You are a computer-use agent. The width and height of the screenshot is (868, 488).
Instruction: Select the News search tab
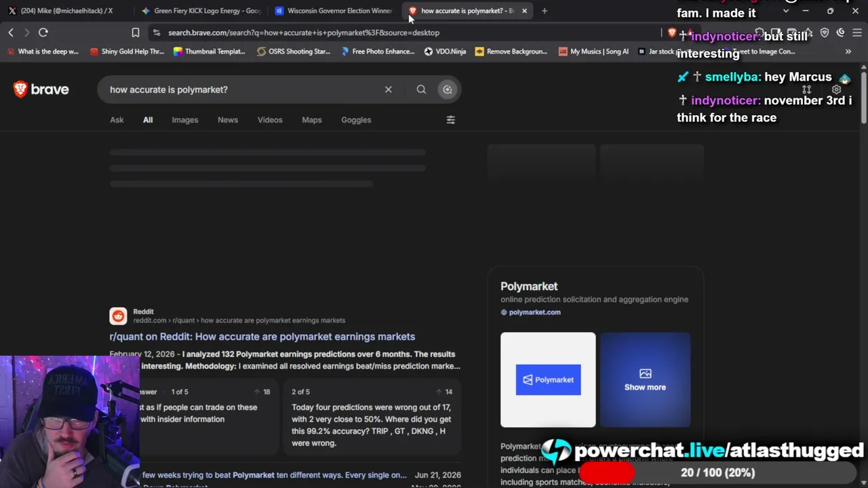(x=228, y=120)
